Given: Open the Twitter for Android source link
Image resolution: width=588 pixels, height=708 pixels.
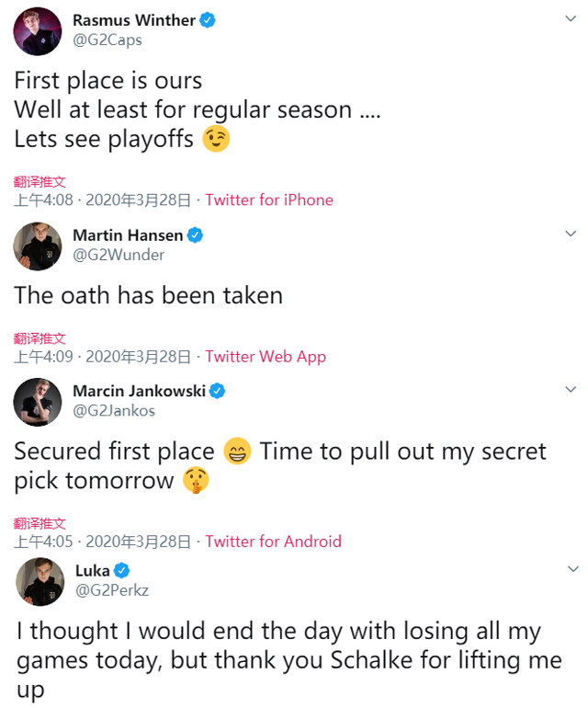Looking at the screenshot, I should (x=273, y=542).
